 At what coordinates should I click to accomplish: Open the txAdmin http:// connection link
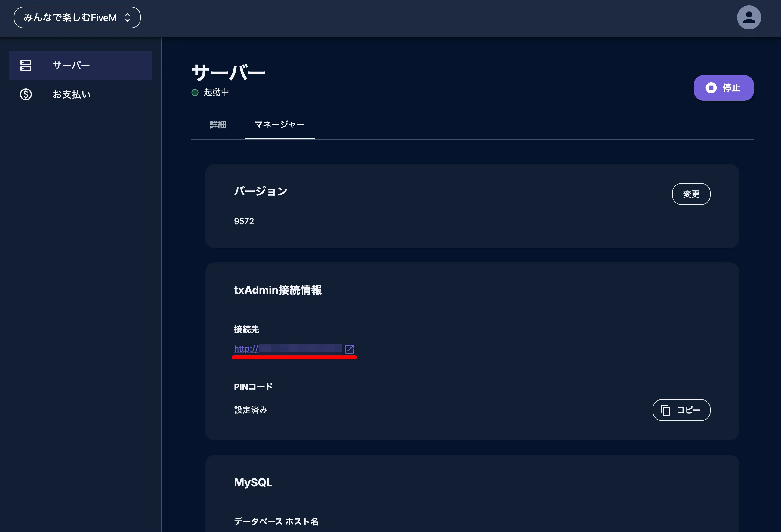pos(288,349)
